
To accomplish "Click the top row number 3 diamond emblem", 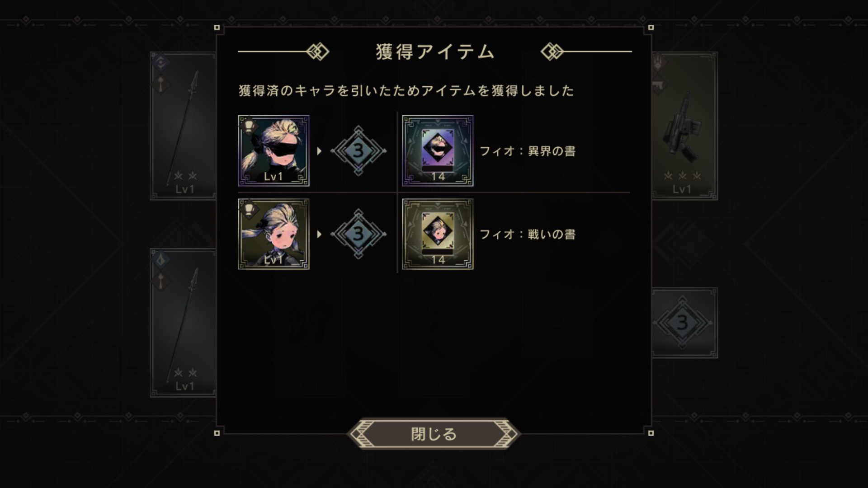I will click(x=359, y=151).
